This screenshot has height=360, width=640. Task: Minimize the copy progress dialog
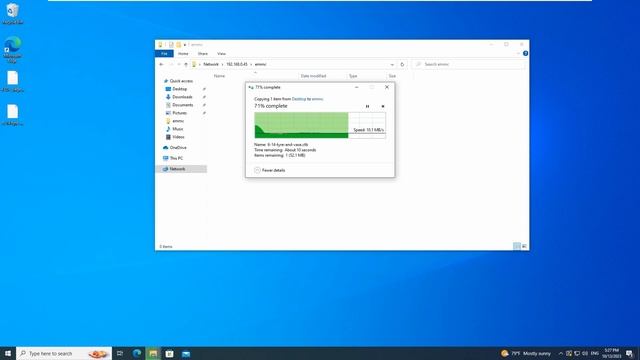tap(357, 87)
